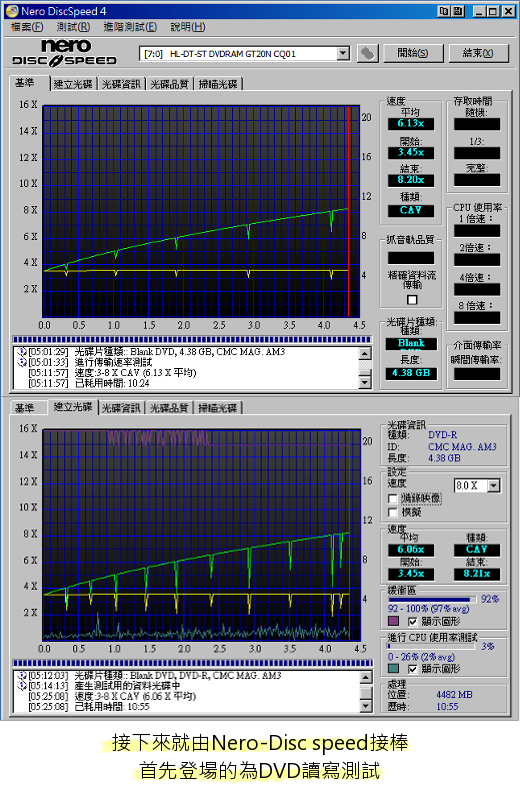Click the 4.38 GB length value in upper panel
Screen dimensions: 520x800
411,373
